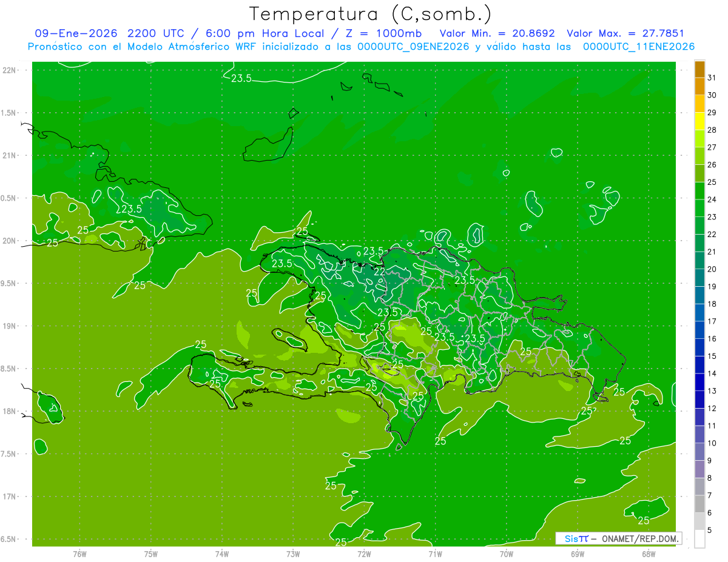
Task: Click the '22' contour label on Hispaniola
Action: coord(379,272)
